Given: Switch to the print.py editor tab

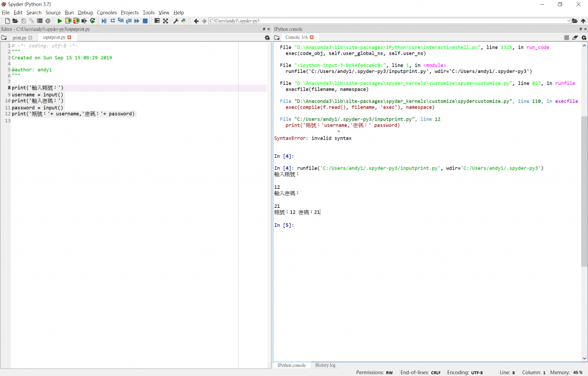Looking at the screenshot, I should point(20,37).
